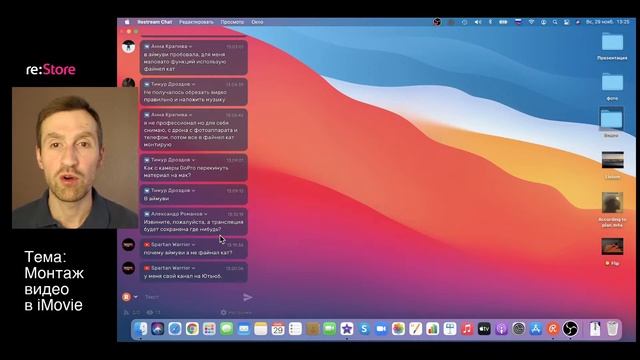The width and height of the screenshot is (640, 360).
Task: Open System Preferences from the Dock
Action: coord(518,329)
